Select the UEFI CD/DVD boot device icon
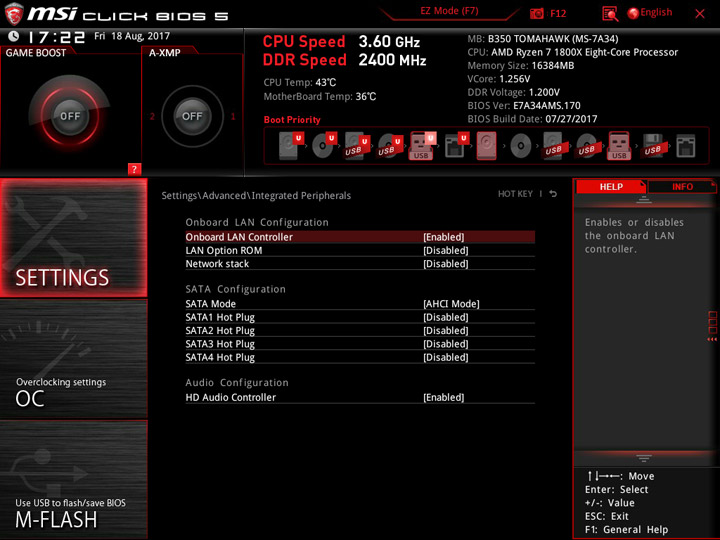Viewport: 720px width, 540px height. [x=324, y=146]
